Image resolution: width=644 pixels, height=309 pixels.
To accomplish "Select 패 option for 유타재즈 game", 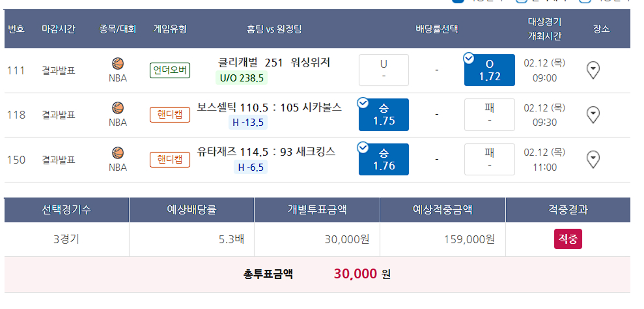I will click(490, 159).
